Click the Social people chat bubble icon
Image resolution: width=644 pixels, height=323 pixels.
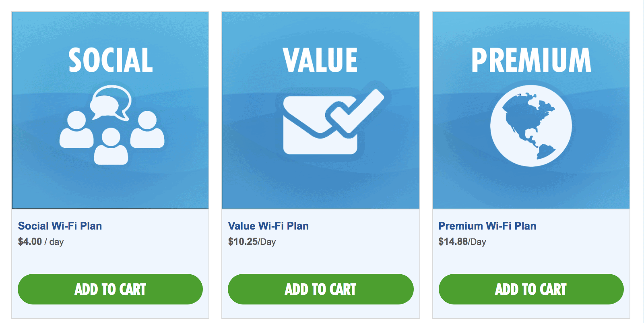(111, 125)
